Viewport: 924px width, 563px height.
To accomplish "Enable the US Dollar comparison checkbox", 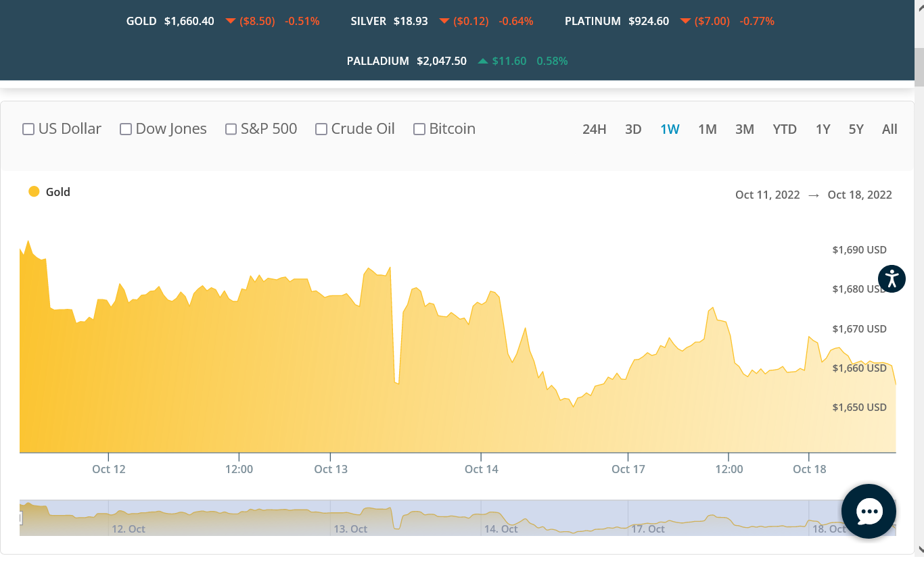I will tap(28, 129).
